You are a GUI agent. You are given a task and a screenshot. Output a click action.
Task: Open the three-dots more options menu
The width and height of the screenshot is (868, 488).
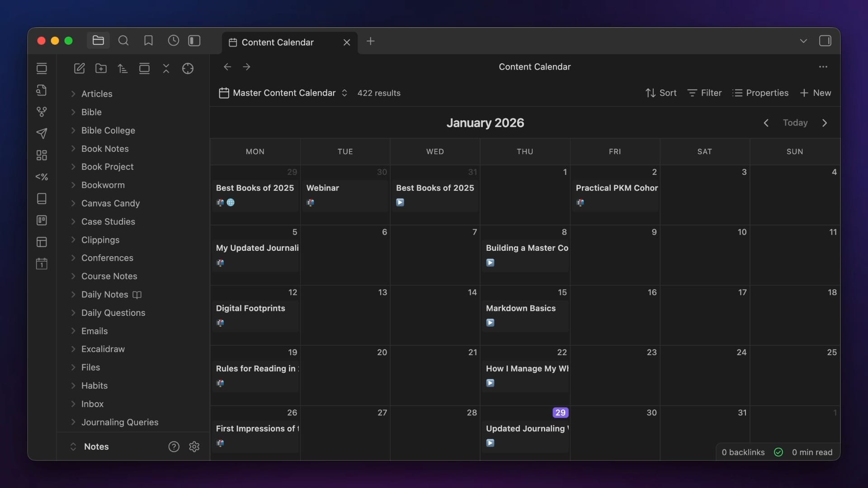[823, 67]
